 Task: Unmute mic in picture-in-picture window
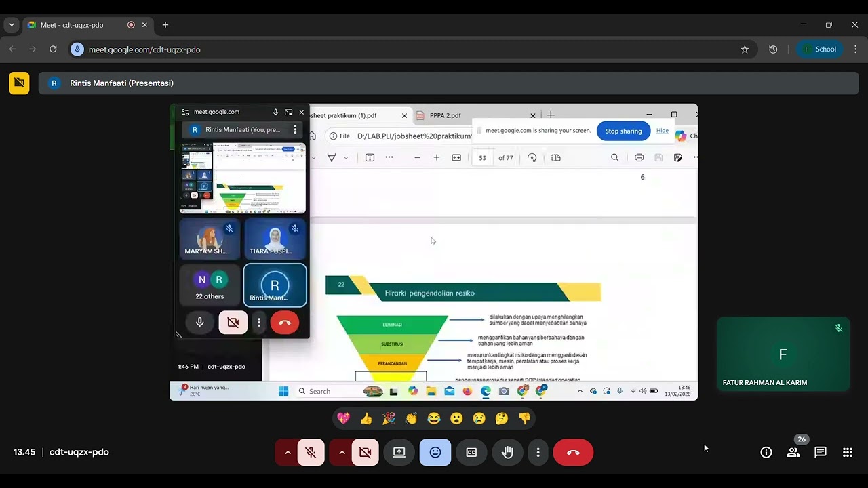click(x=200, y=323)
